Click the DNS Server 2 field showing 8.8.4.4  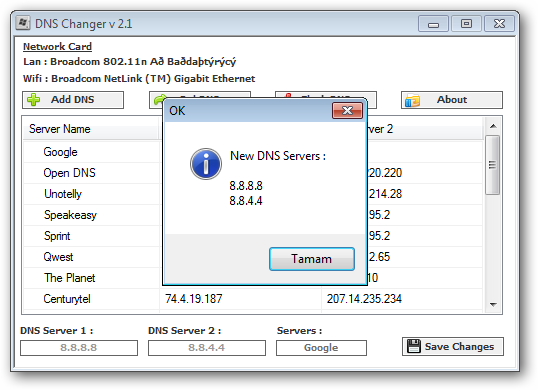207,348
